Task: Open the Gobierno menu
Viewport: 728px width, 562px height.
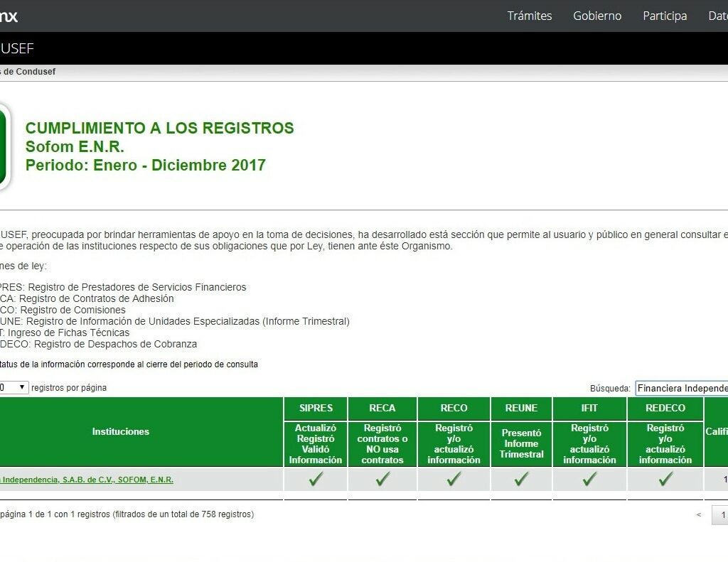Action: pos(597,16)
